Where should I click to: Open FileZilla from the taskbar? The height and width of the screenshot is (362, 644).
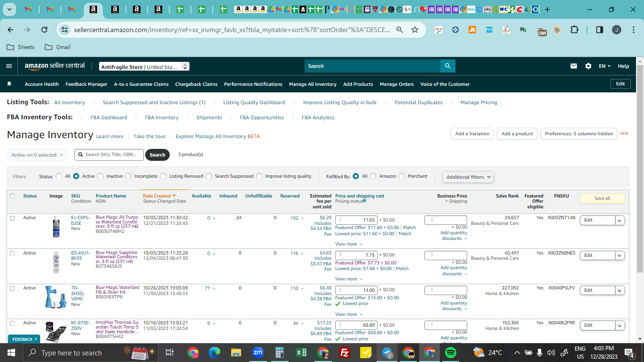[345, 353]
